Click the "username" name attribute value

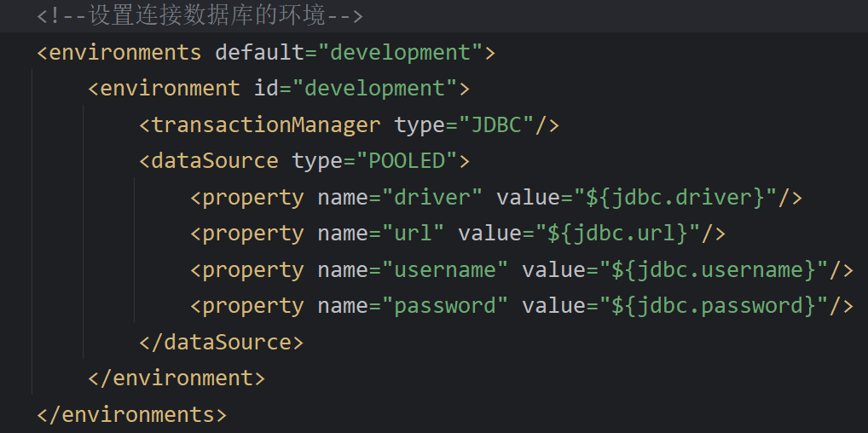(444, 270)
